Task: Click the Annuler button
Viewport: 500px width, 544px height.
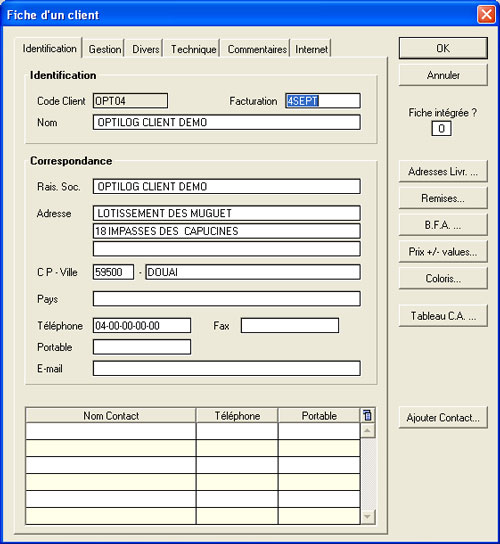Action: tap(443, 75)
